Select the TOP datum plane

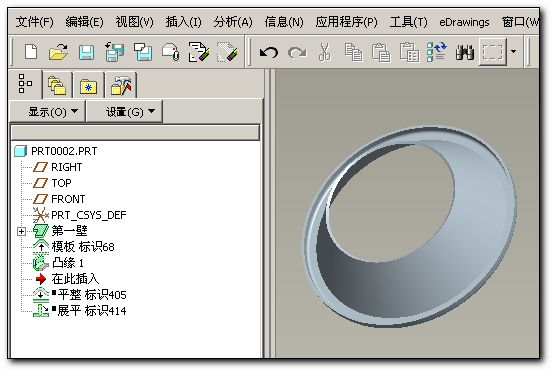pyautogui.click(x=61, y=183)
